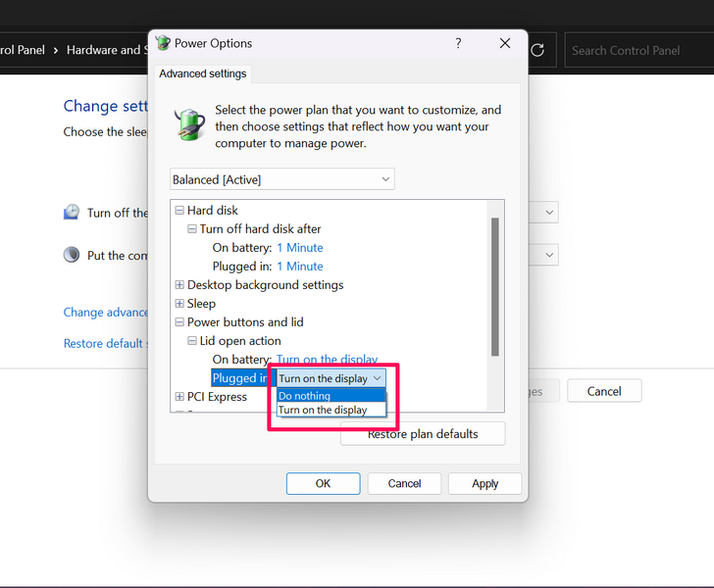Expand the Desktop background settings node

click(x=179, y=285)
